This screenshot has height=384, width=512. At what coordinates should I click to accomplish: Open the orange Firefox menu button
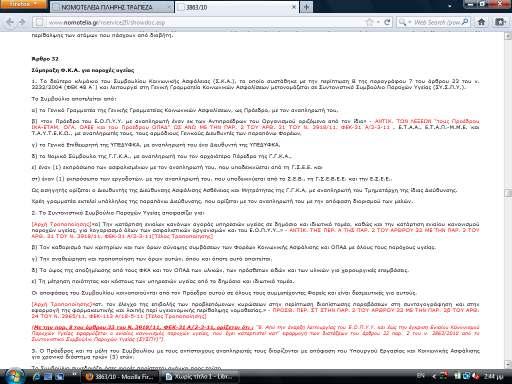(x=23, y=4)
